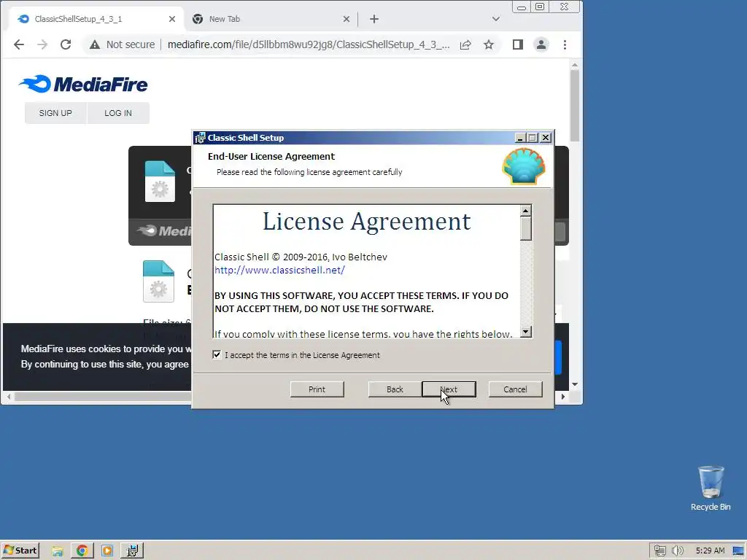747x560 pixels.
Task: Click browser horizontal scroll left arrow
Action: [9, 396]
